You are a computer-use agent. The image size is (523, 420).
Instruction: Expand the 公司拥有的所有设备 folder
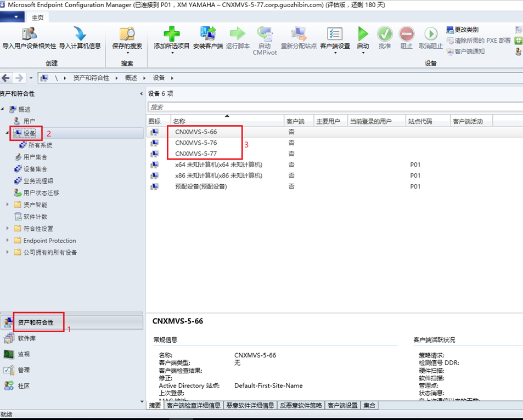[7, 252]
